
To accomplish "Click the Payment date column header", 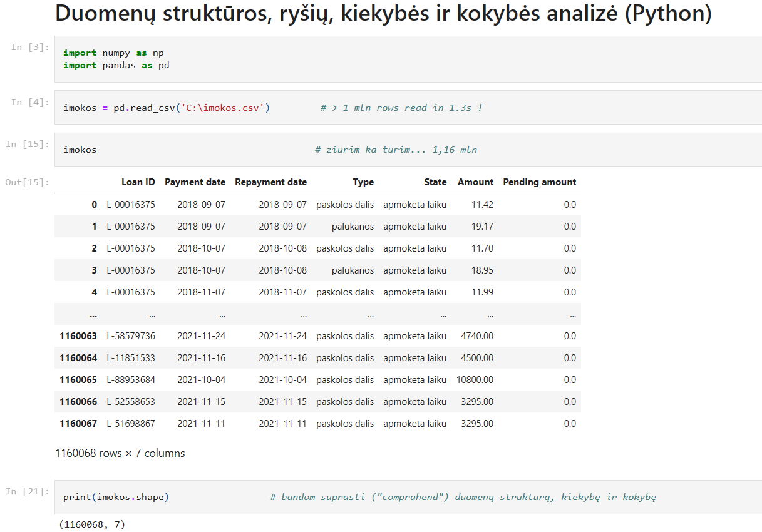I will click(195, 182).
